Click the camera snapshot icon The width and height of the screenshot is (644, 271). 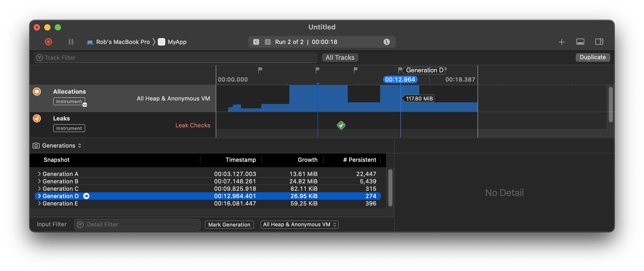36,145
